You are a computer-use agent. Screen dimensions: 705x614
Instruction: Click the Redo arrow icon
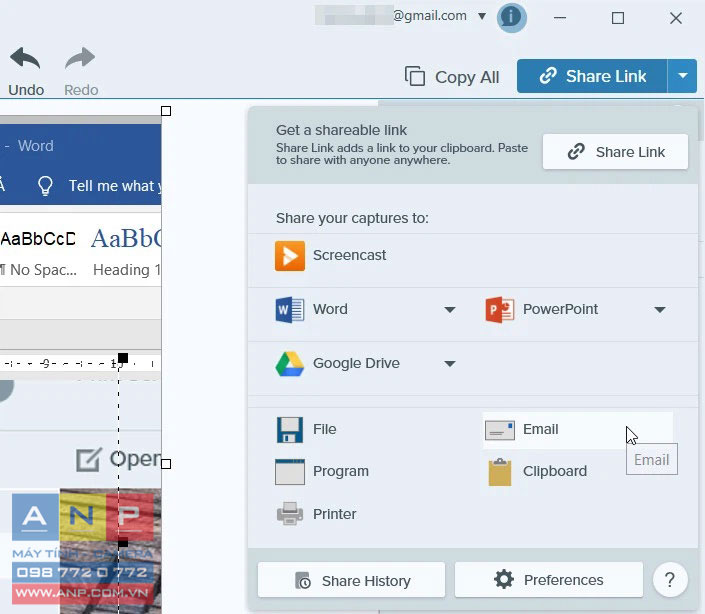pyautogui.click(x=80, y=58)
